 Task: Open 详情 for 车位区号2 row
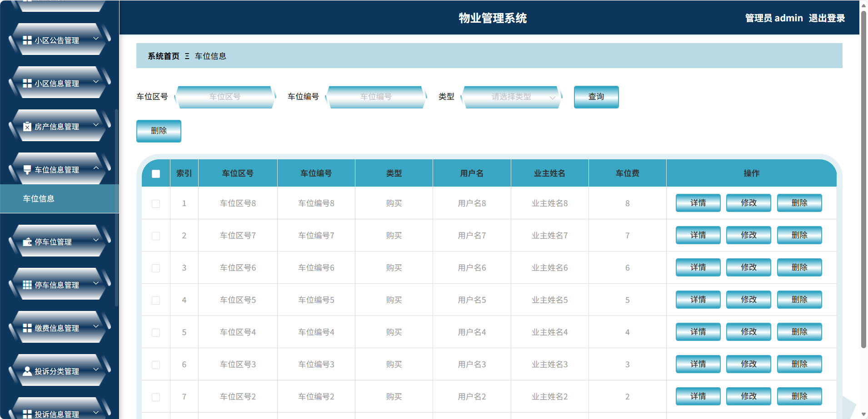[698, 396]
